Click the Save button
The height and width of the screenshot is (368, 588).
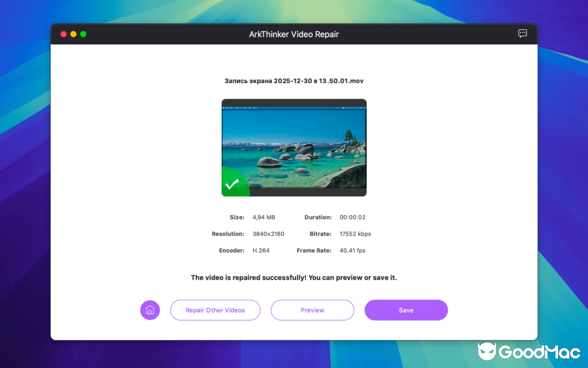click(406, 310)
